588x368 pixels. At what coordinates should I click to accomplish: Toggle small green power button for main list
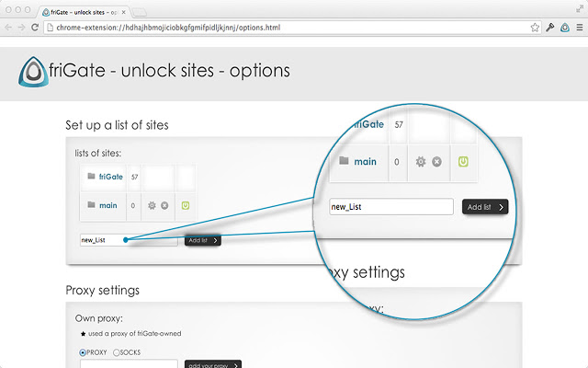186,205
